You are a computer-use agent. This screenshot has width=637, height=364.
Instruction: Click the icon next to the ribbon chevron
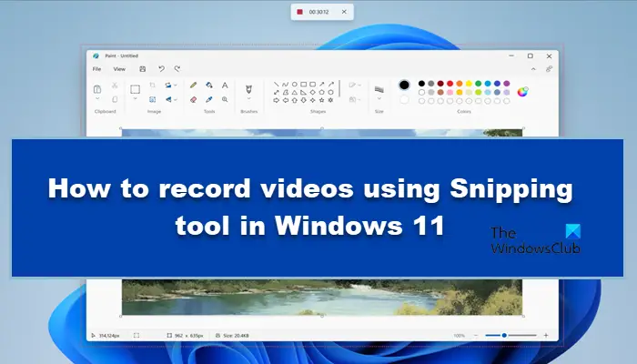point(549,69)
